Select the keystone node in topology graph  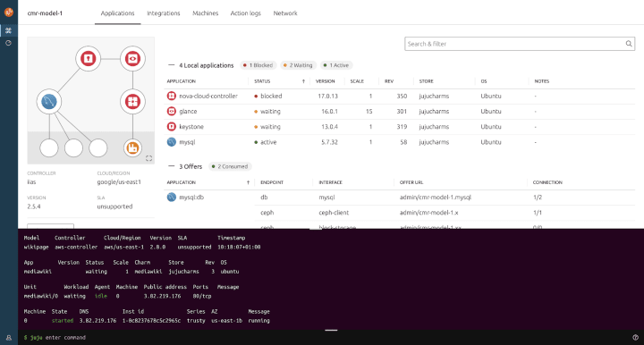click(88, 59)
